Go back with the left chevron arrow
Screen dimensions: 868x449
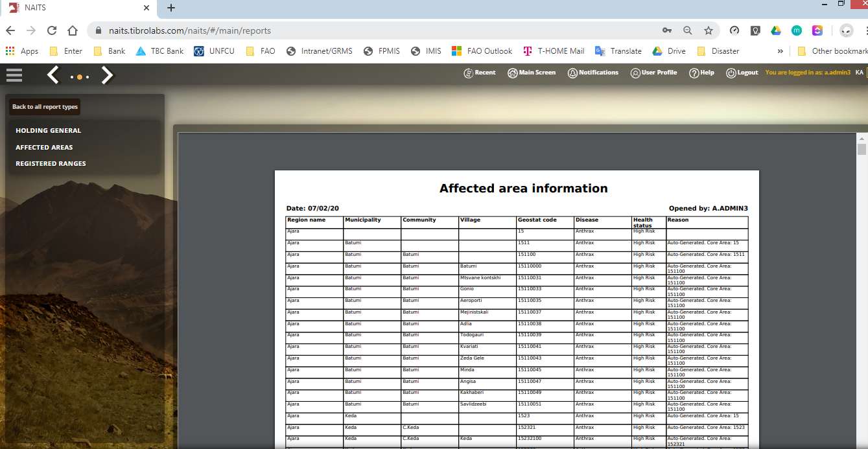(53, 76)
